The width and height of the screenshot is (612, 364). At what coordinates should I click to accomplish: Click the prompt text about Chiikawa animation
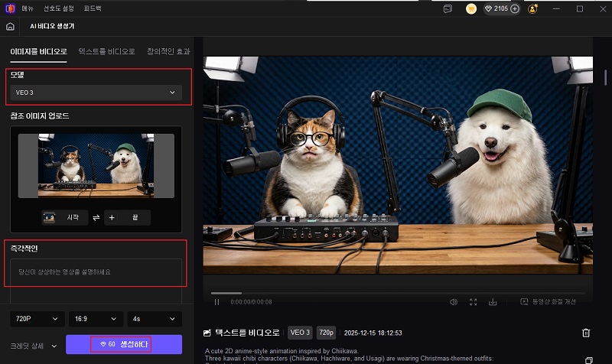point(349,355)
